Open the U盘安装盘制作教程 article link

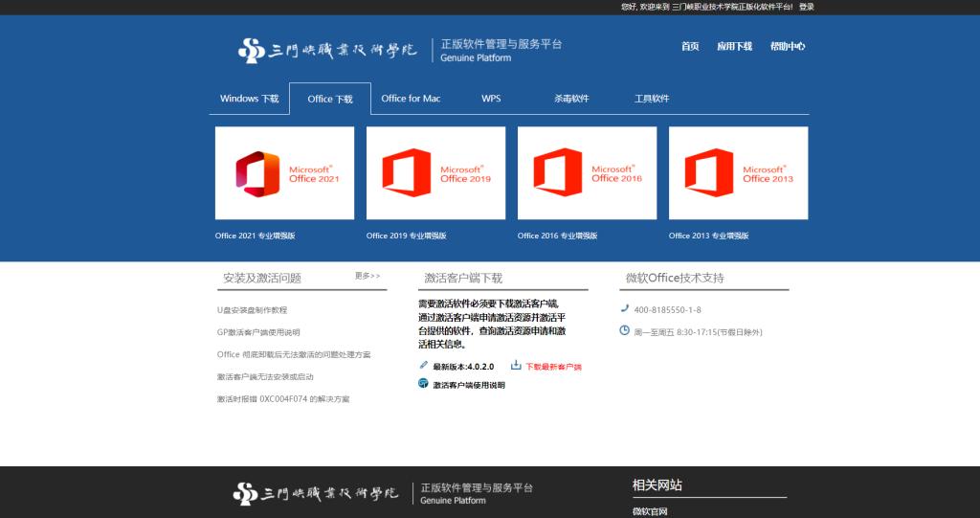(x=252, y=310)
